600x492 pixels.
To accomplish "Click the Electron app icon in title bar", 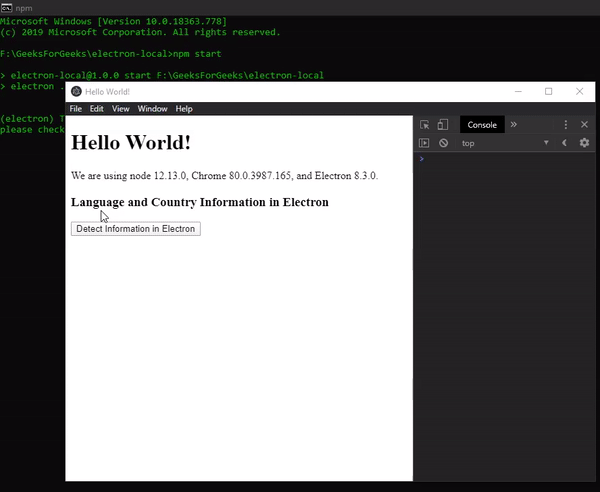I will [x=77, y=91].
